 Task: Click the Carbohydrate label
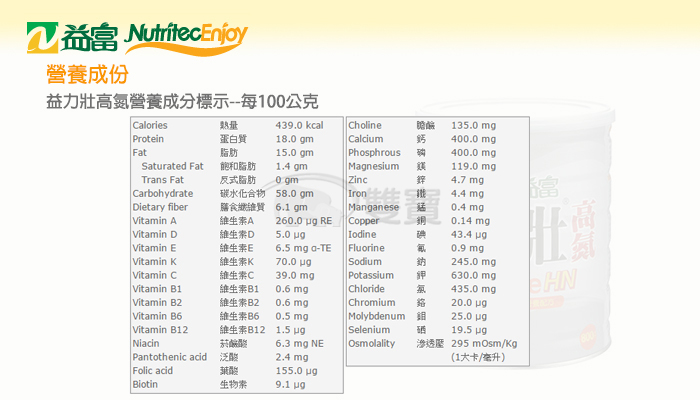pos(163,194)
